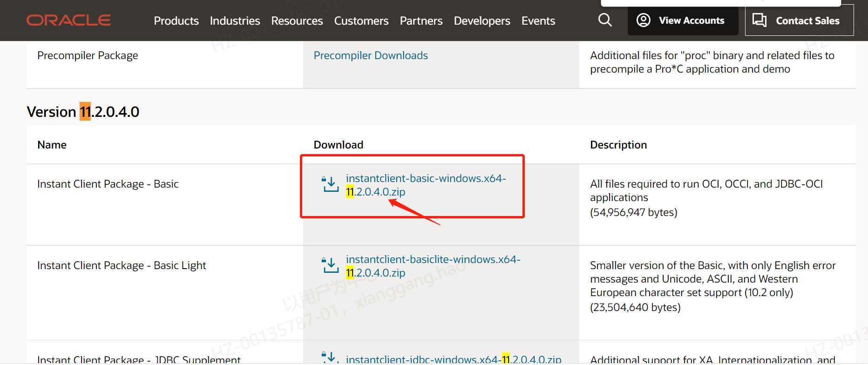Viewport: 868px width, 365px height.
Task: Click 'Instant Client Package - Basic' name
Action: [108, 184]
